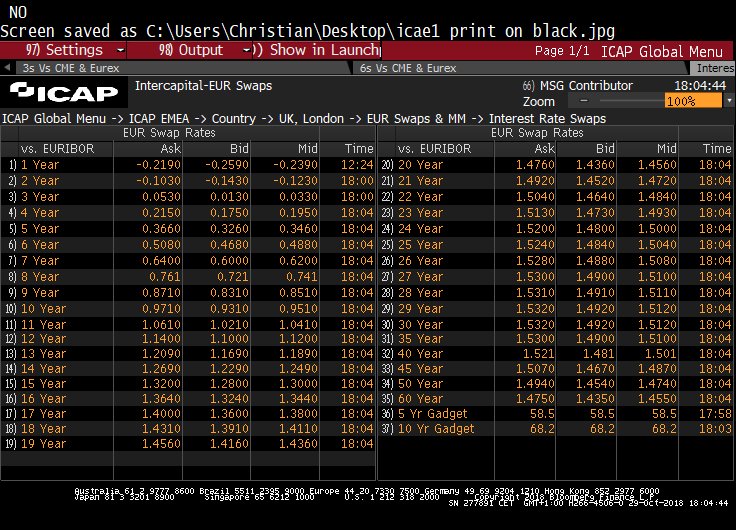Click the ICAP logo

click(x=64, y=92)
